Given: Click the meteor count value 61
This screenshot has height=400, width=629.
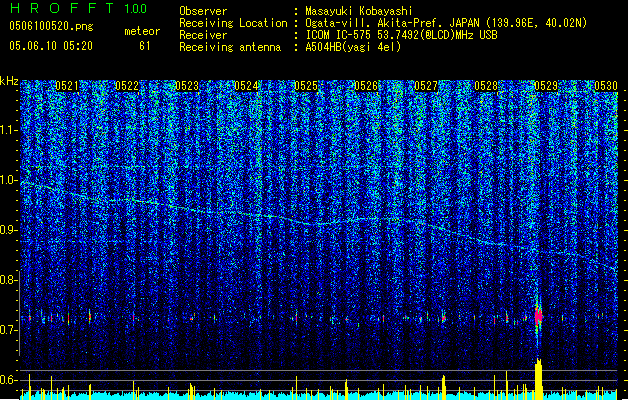Looking at the screenshot, I should click(x=145, y=46).
